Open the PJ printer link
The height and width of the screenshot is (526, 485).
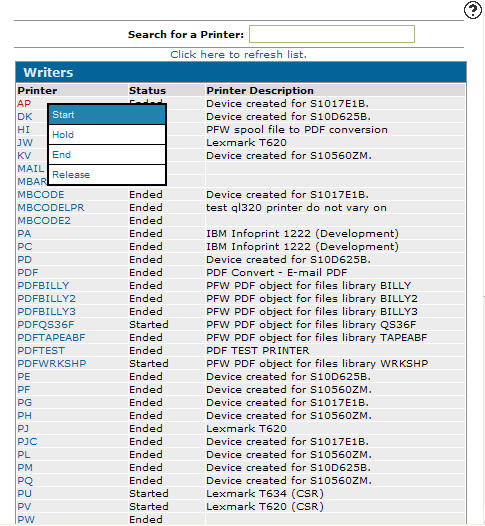(23, 429)
